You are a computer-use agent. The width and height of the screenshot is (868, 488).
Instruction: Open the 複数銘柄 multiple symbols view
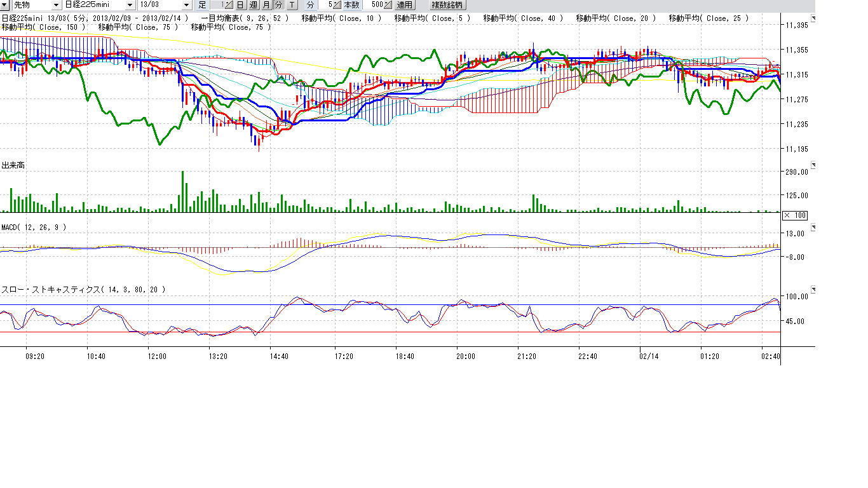(447, 5)
